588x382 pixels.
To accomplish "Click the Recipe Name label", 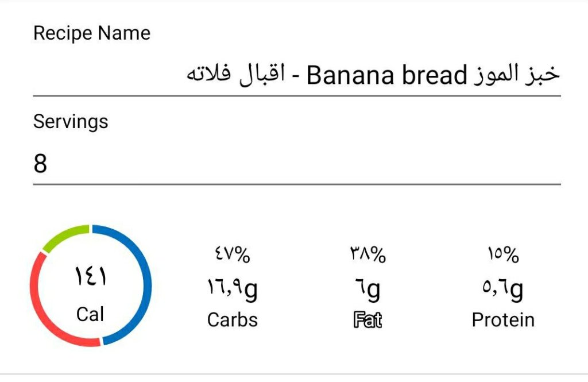I will tap(92, 33).
